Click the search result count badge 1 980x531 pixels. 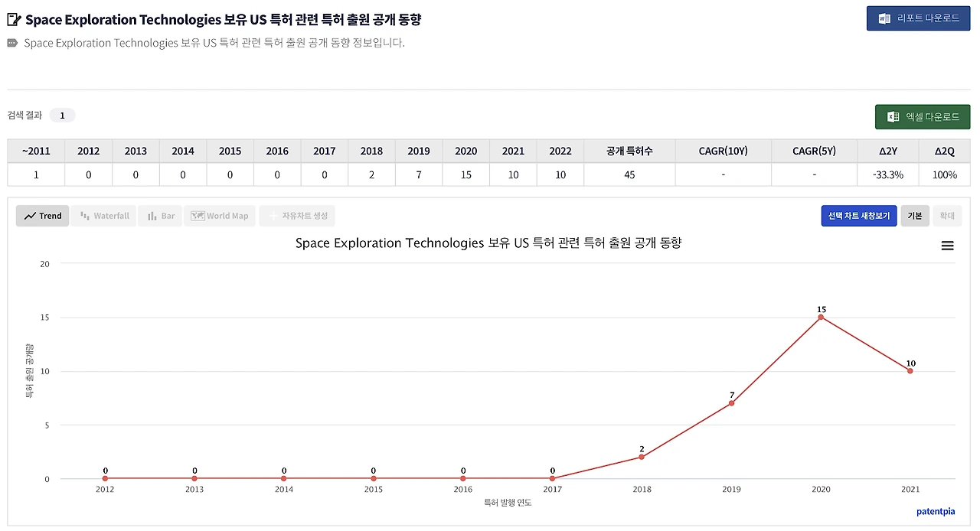[62, 116]
